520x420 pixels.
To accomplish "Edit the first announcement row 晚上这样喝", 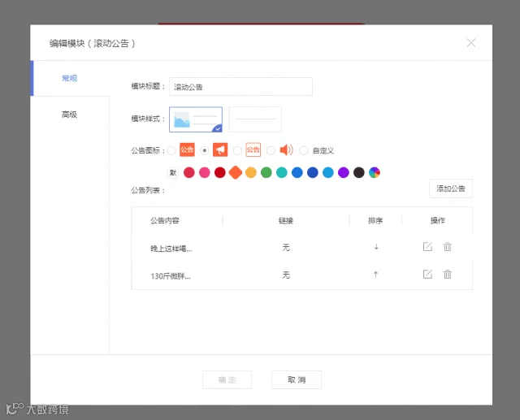I will (427, 247).
